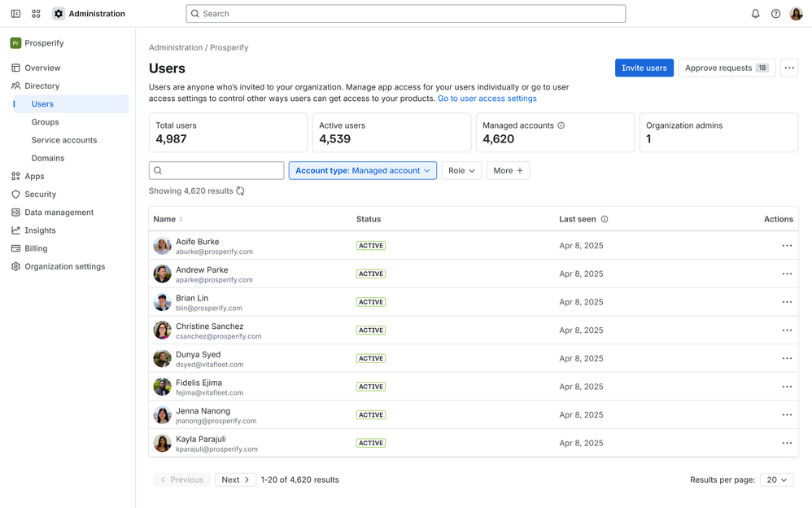This screenshot has width=812, height=508.
Task: Click Prosperify breadcrumb link
Action: tap(229, 48)
